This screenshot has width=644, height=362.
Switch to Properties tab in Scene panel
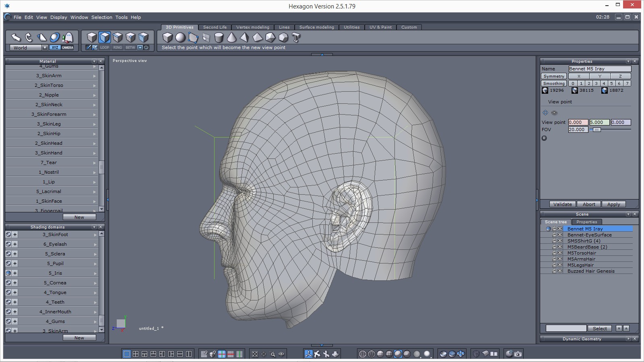586,222
